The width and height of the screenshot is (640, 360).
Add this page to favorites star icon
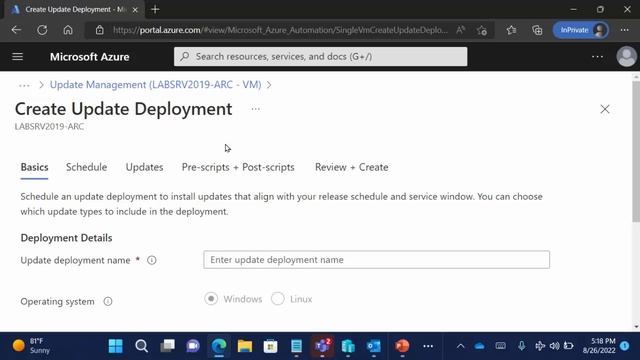tap(482, 30)
